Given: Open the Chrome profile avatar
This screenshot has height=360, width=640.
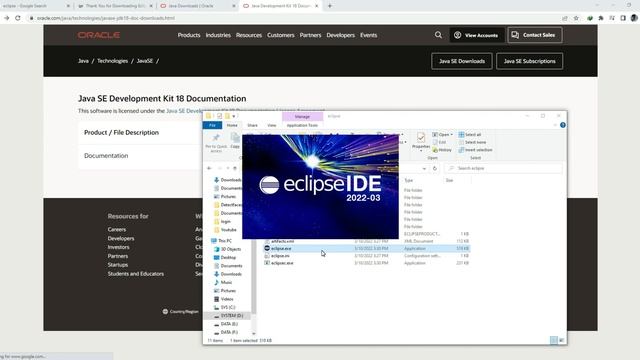Looking at the screenshot, I should [634, 18].
